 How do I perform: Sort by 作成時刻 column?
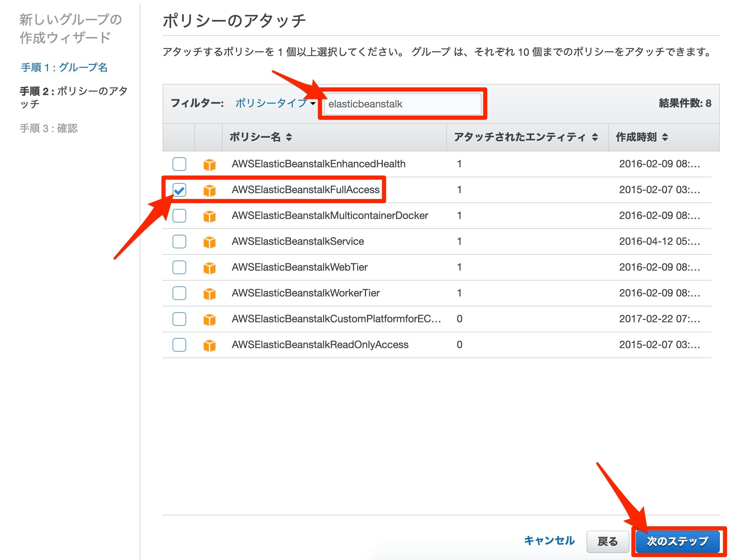coord(665,137)
